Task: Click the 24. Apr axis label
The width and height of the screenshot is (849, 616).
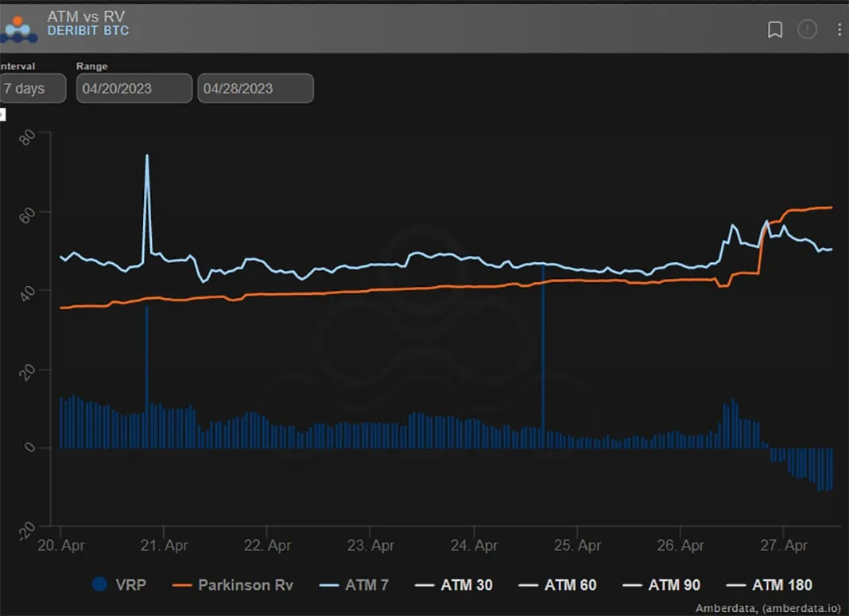Action: point(474,545)
